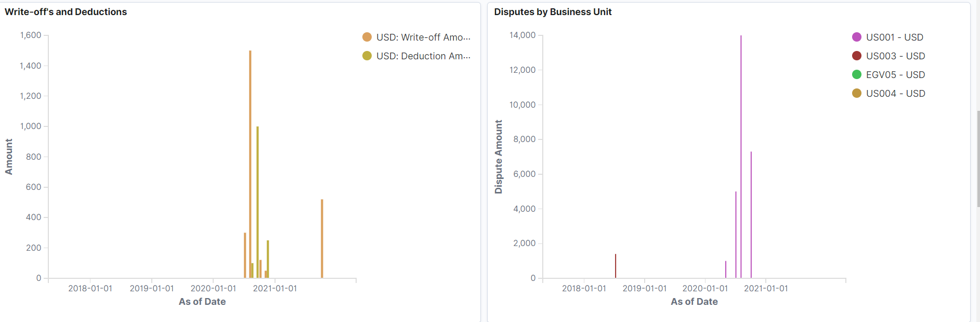Click the isolated orange bar after 2021-01-01
This screenshot has height=322, width=980.
[x=322, y=238]
